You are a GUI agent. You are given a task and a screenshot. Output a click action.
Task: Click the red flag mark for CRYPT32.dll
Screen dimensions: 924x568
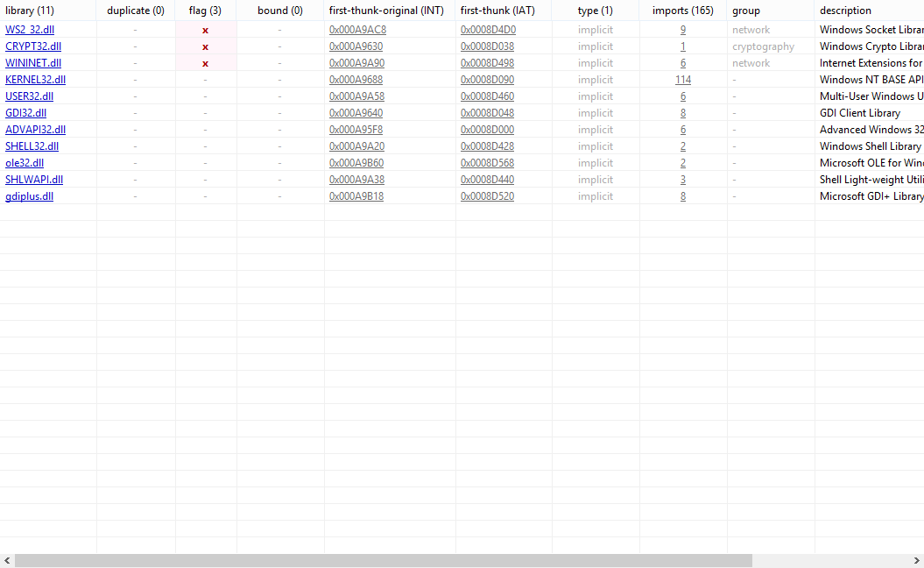tap(205, 46)
